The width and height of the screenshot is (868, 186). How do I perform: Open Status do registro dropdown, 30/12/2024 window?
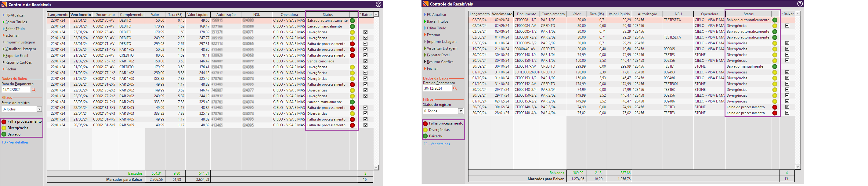coord(461,111)
